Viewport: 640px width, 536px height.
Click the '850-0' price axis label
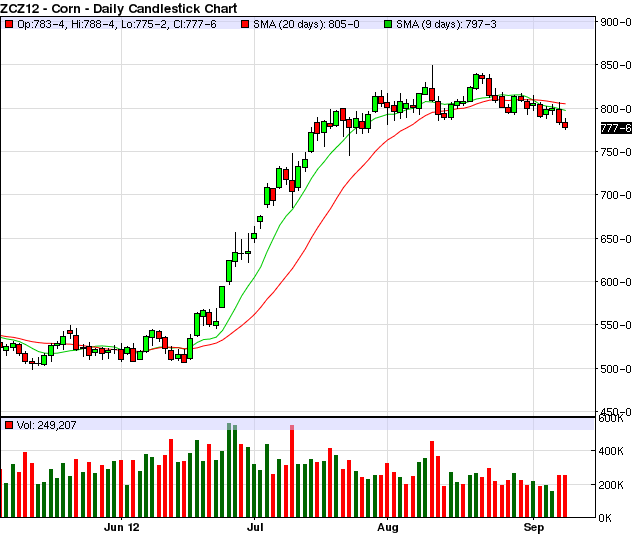tap(616, 65)
